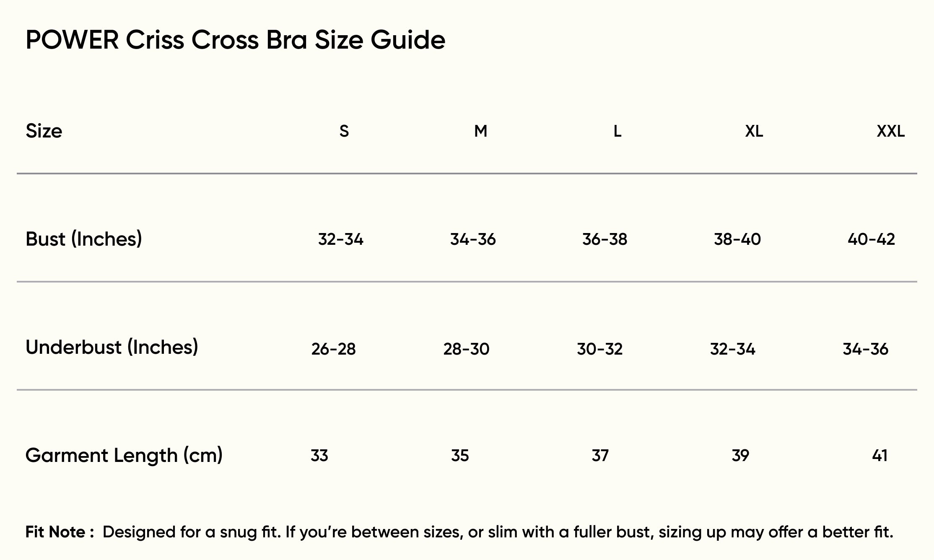The height and width of the screenshot is (560, 934).
Task: Click the 28-30 underbust cell for M
Action: (466, 349)
